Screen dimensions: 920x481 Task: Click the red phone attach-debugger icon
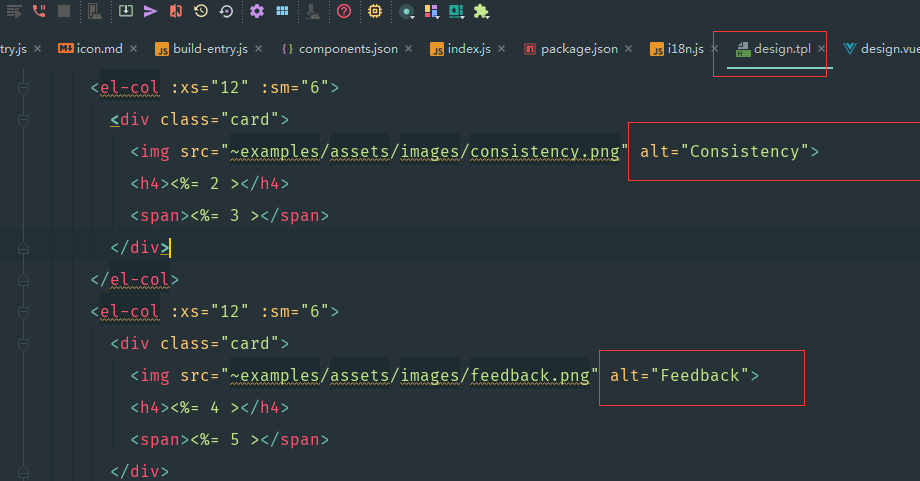click(x=39, y=11)
